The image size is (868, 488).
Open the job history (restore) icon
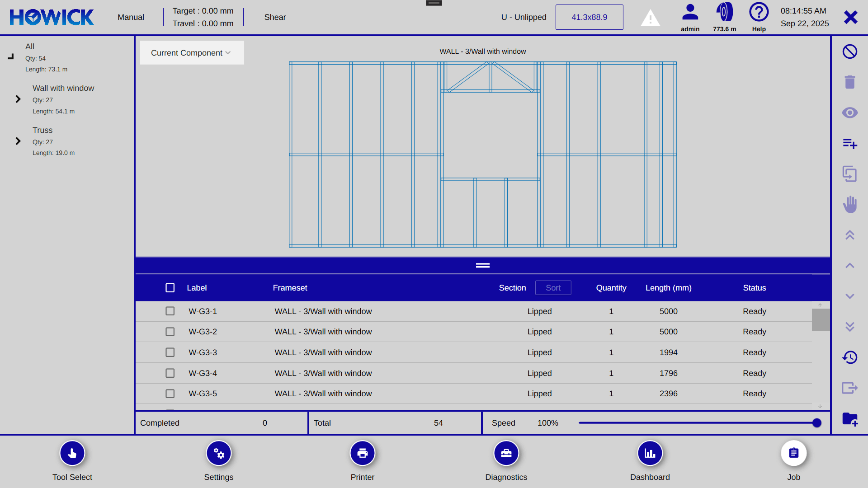tap(850, 357)
